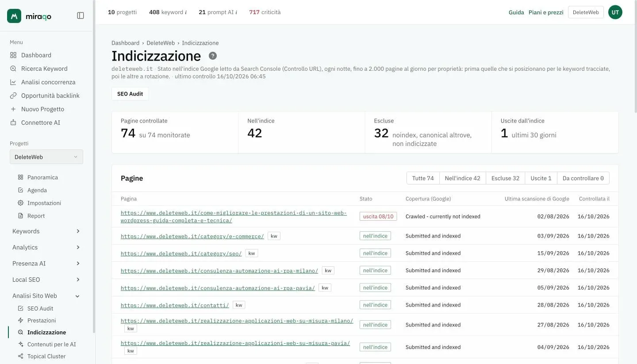Viewport: 637px width, 364px height.
Task: Click the Dashboard breadcrumb link
Action: pyautogui.click(x=125, y=43)
